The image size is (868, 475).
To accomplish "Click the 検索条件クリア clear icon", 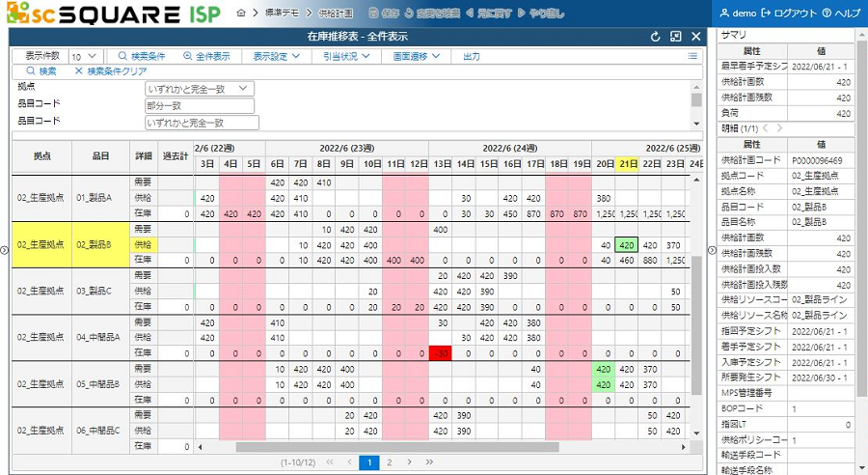I will point(79,71).
